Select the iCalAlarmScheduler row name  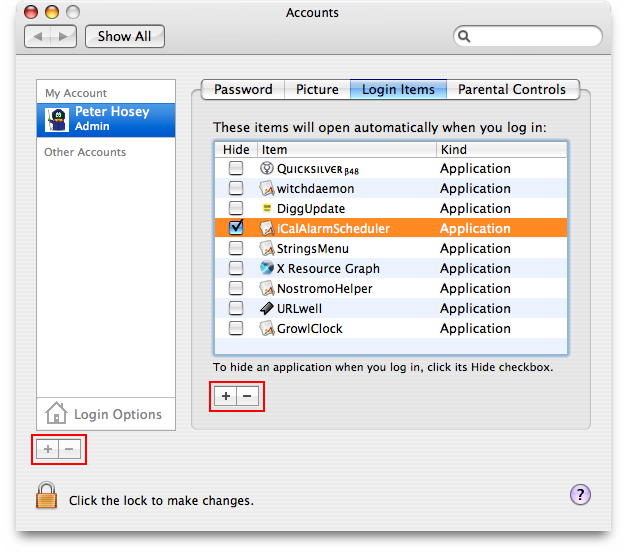click(333, 228)
